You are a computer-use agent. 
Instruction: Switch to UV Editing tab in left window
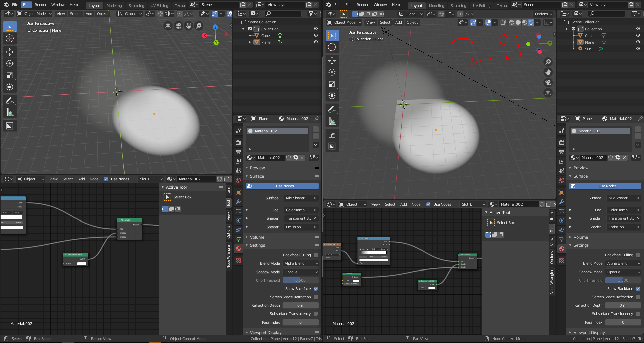point(159,6)
